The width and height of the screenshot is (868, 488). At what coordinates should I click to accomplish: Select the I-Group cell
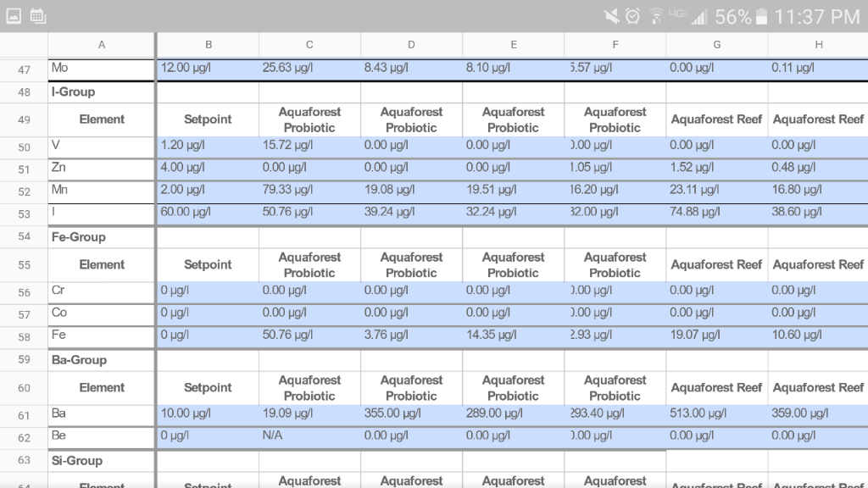pyautogui.click(x=102, y=91)
